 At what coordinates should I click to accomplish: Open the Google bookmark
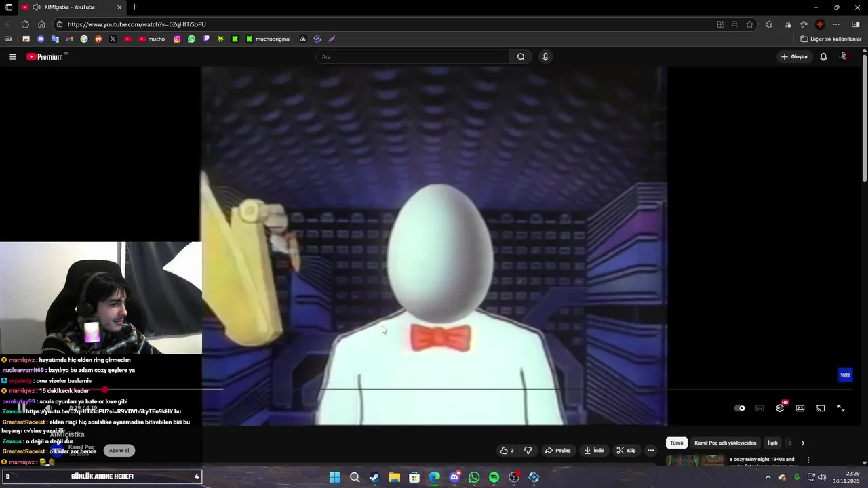[x=84, y=39]
